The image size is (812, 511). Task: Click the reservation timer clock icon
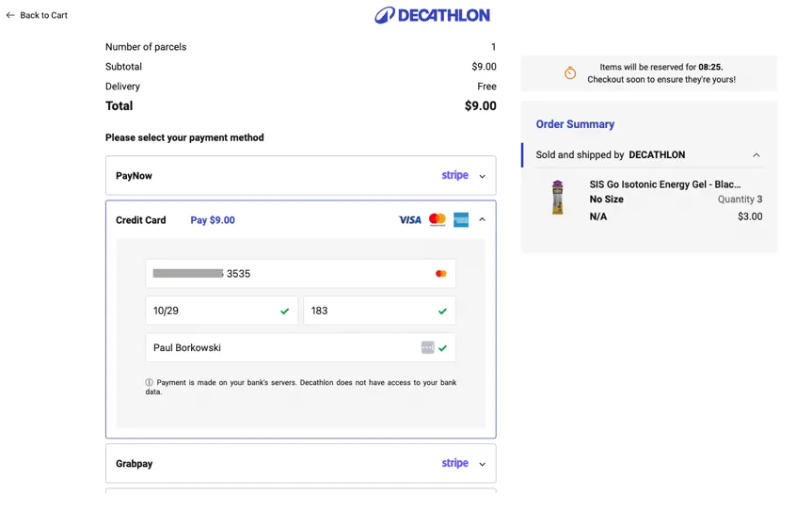pyautogui.click(x=570, y=73)
